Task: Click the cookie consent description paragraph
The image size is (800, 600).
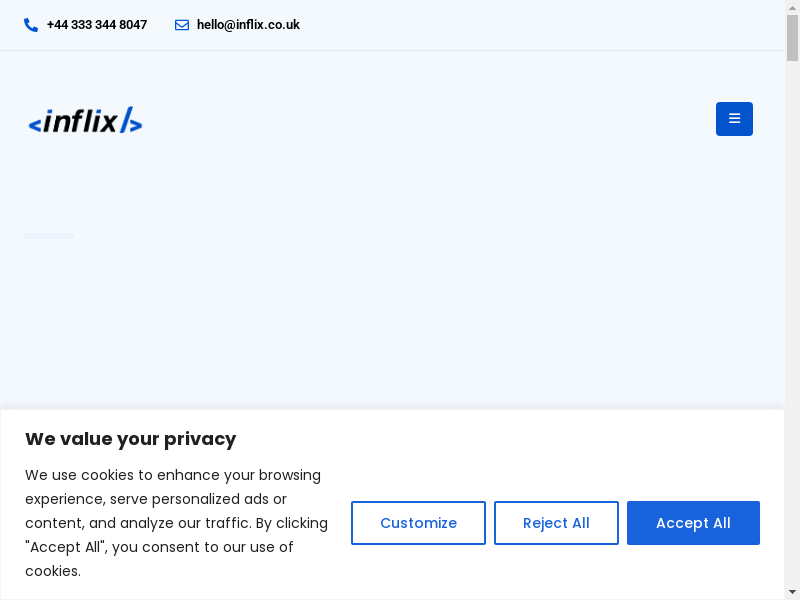Action: (x=176, y=523)
